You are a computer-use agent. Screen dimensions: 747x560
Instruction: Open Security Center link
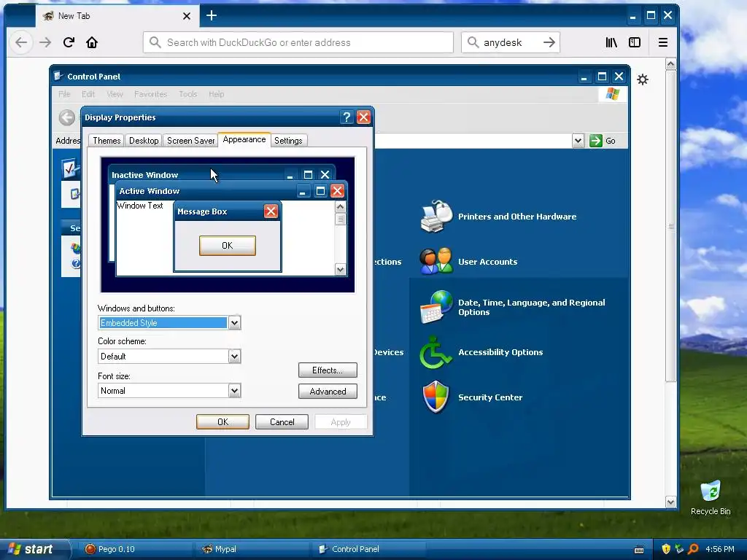[490, 397]
